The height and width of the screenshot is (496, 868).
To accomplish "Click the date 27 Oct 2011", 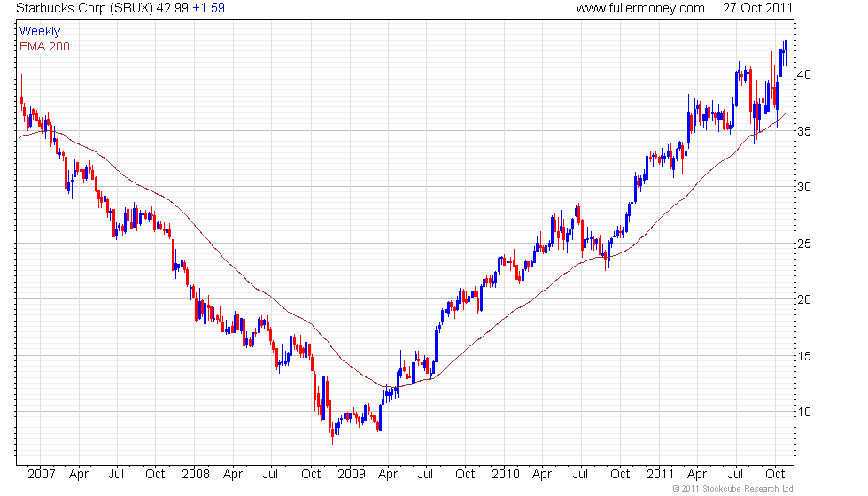I will click(x=758, y=8).
